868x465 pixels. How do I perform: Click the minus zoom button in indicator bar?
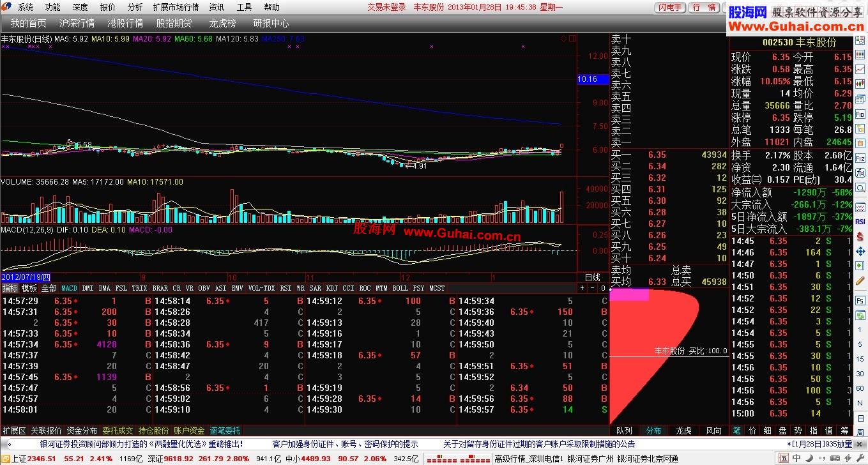[x=592, y=289]
